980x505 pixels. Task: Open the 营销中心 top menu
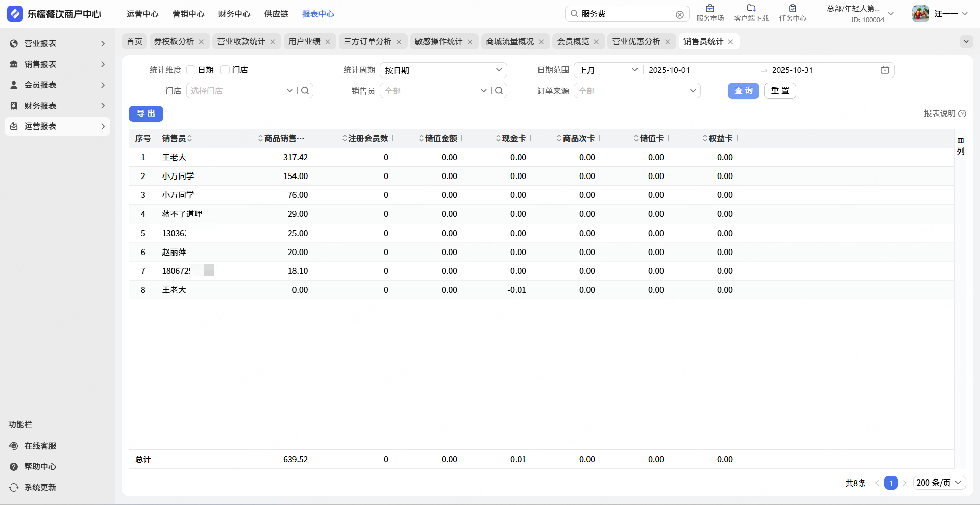point(188,14)
